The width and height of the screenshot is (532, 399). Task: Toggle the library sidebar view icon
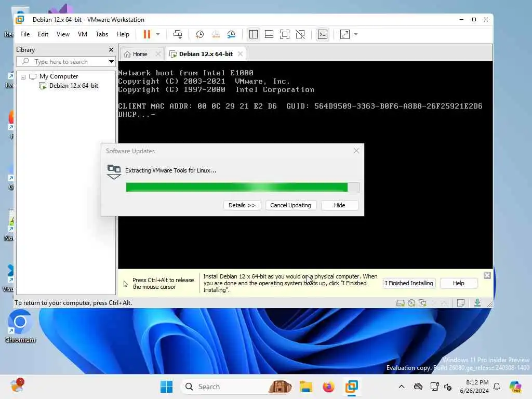tap(254, 34)
